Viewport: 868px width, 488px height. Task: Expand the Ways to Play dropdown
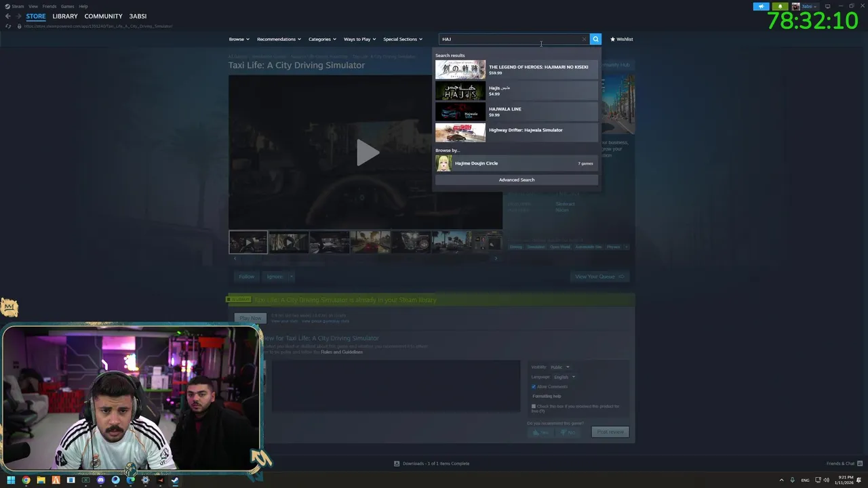click(x=359, y=39)
